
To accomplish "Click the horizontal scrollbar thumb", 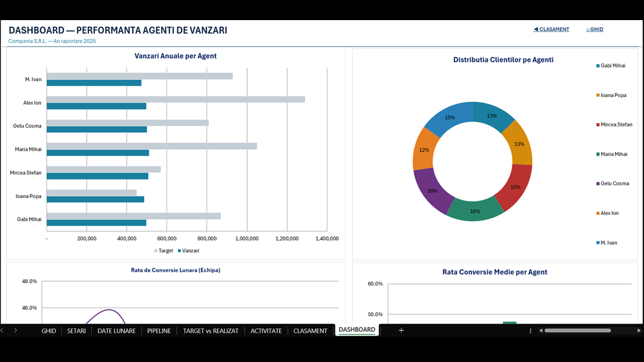I will click(578, 330).
